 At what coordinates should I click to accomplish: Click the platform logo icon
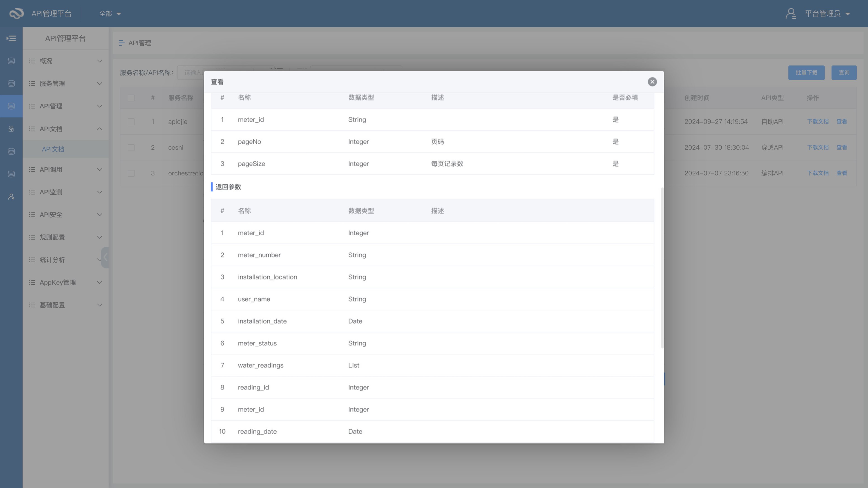click(16, 14)
